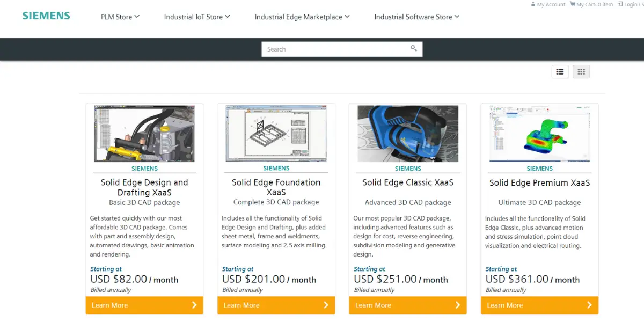The image size is (644, 322).
Task: Click SIEMENS brand label on Foundation XaaS card
Action: [276, 168]
